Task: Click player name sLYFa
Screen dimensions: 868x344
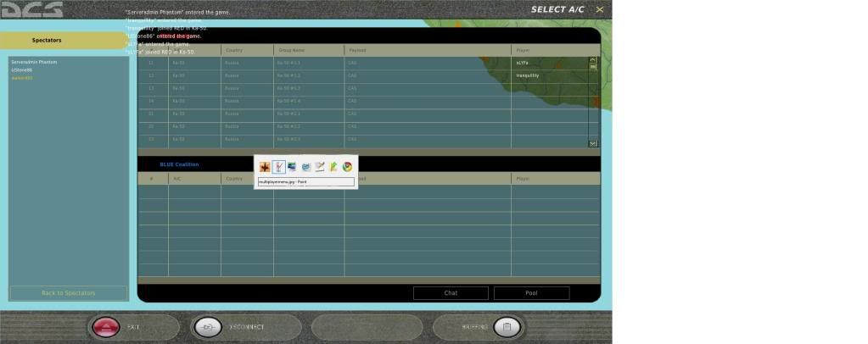Action: pyautogui.click(x=522, y=63)
